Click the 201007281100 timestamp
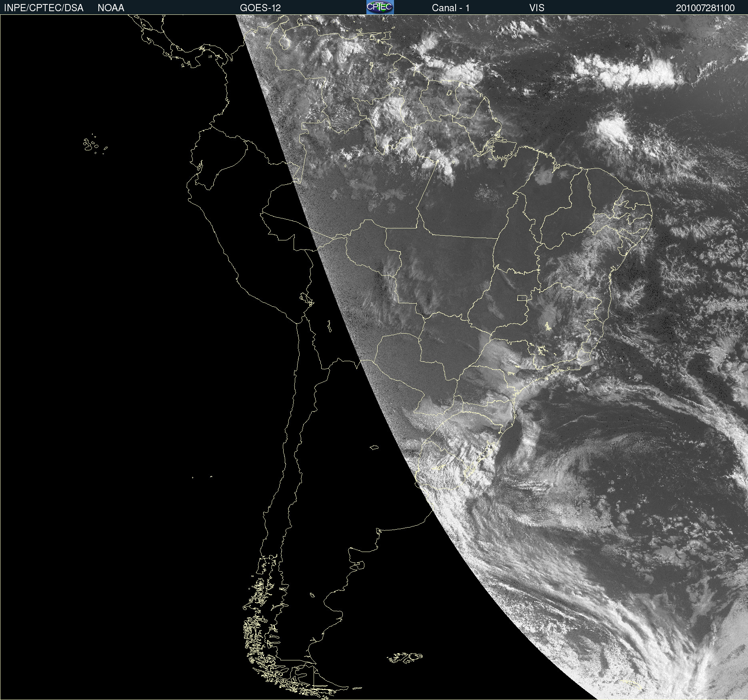748x700 pixels. 705,8
